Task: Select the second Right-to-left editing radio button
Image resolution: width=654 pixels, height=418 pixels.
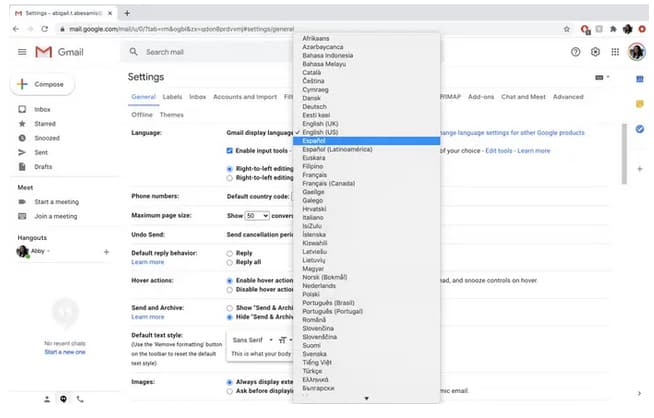Action: click(229, 178)
